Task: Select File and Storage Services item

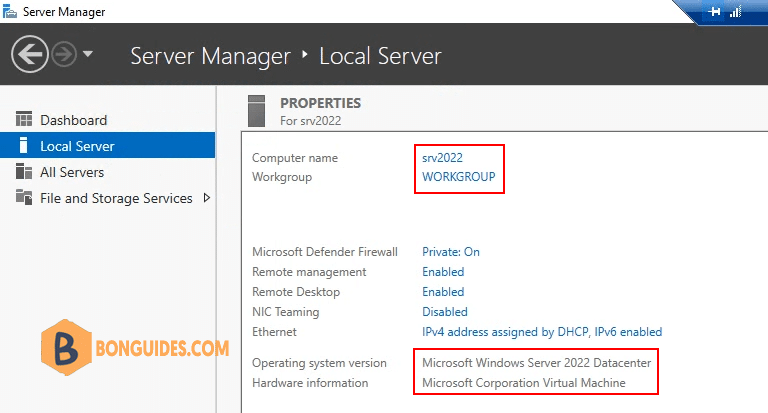Action: tap(116, 198)
